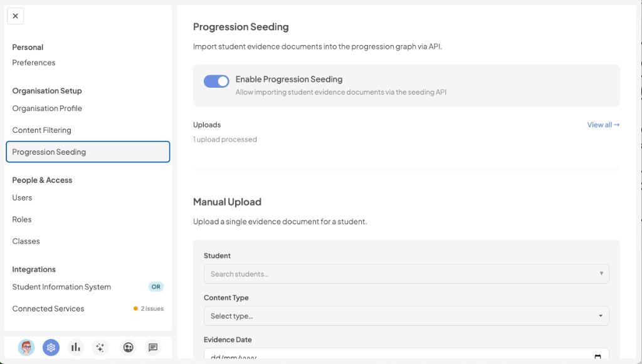Disable the Enable Progression Seeding toggle

point(216,81)
